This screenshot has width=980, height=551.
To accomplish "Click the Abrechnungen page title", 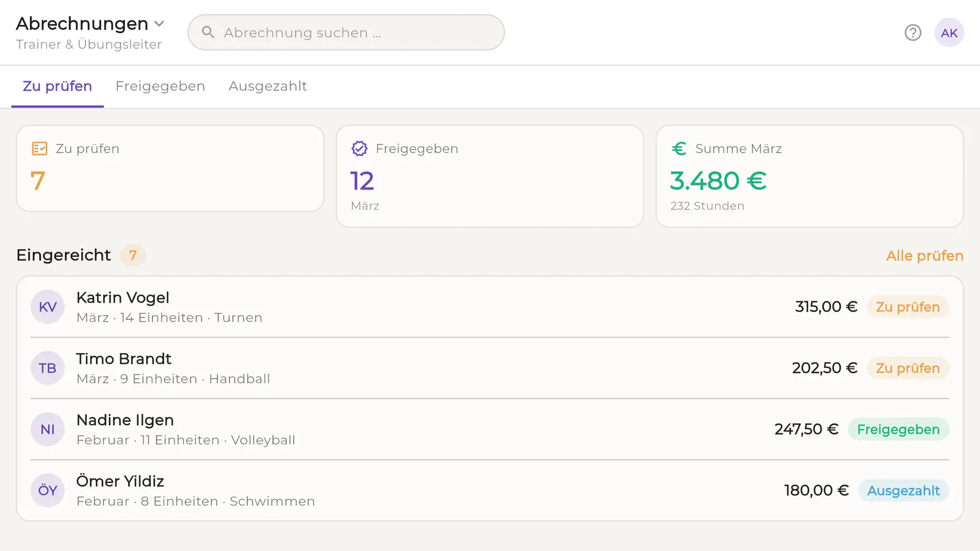I will (x=82, y=24).
